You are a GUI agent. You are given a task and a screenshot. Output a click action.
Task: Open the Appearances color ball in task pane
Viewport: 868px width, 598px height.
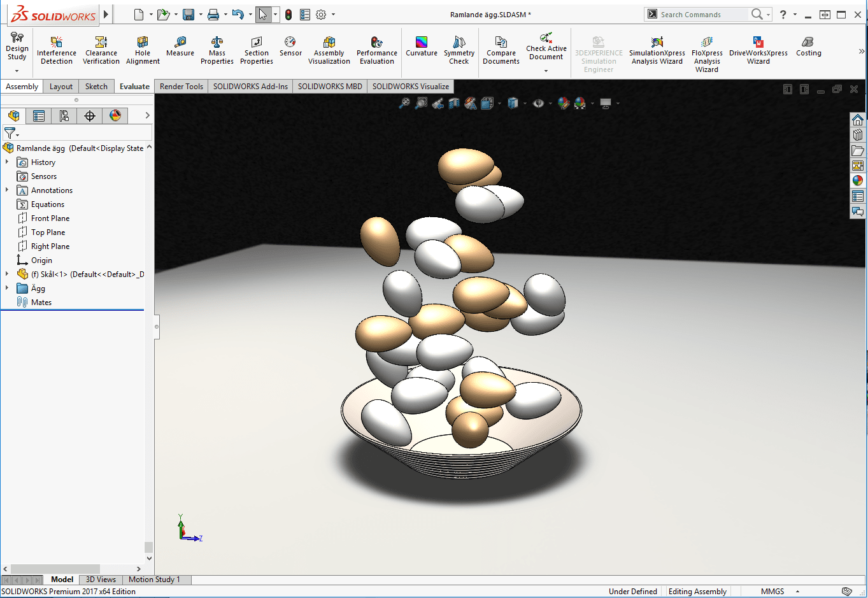pos(858,181)
